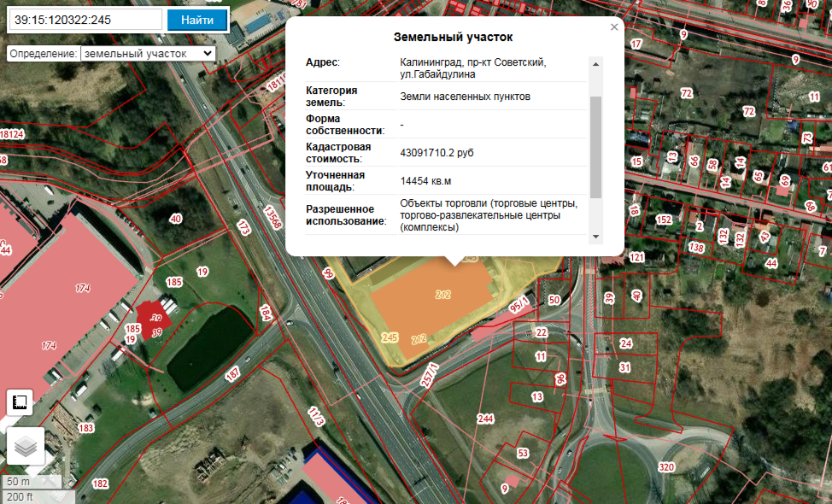Select the orange parcel labeled 212
This screenshot has height=504, width=832.
(x=431, y=303)
